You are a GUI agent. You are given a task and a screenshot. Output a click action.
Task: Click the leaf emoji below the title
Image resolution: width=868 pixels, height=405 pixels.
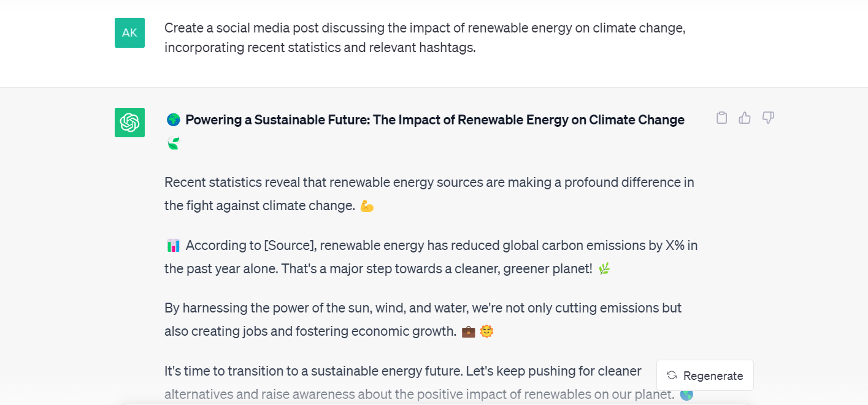click(x=174, y=143)
